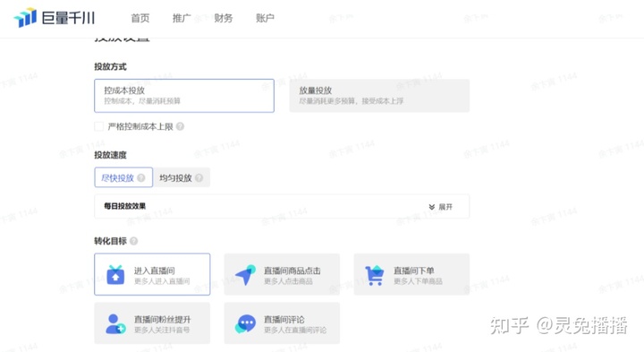Viewport: 644px width, 352px height.
Task: Select 直播间评论 conversion goal
Action: pos(282,323)
